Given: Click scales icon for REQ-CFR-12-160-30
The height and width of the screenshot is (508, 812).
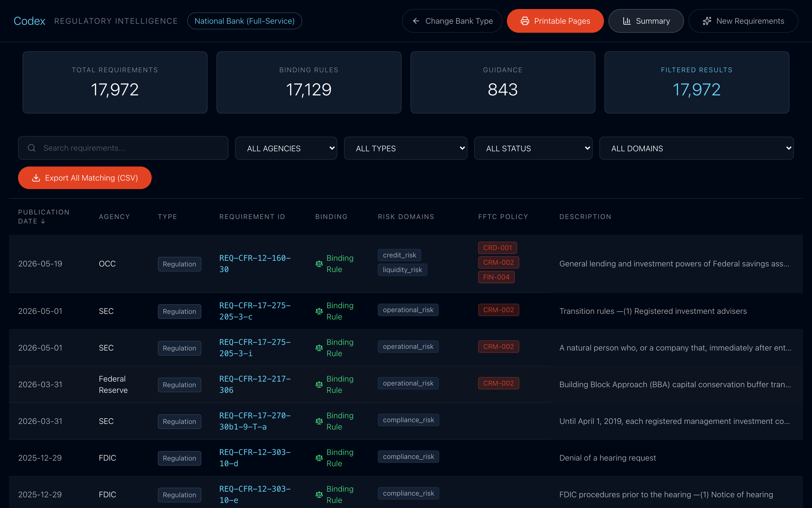Looking at the screenshot, I should point(319,264).
